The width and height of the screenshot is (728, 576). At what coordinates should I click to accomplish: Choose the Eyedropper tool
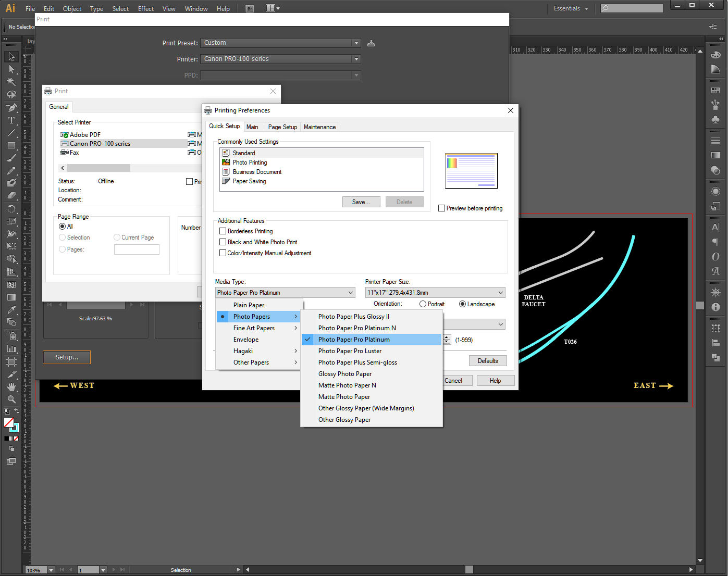click(x=11, y=310)
